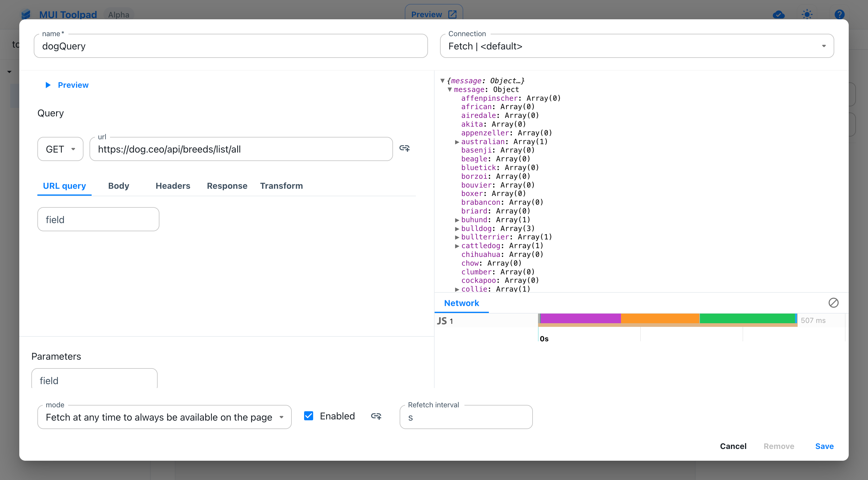This screenshot has width=868, height=480.
Task: Focus the Refetch interval input
Action: coord(466,417)
